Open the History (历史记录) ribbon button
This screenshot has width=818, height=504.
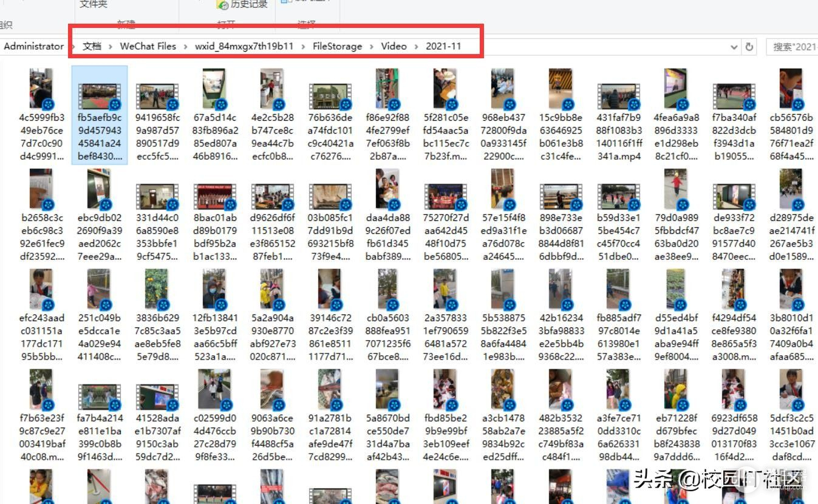click(242, 5)
